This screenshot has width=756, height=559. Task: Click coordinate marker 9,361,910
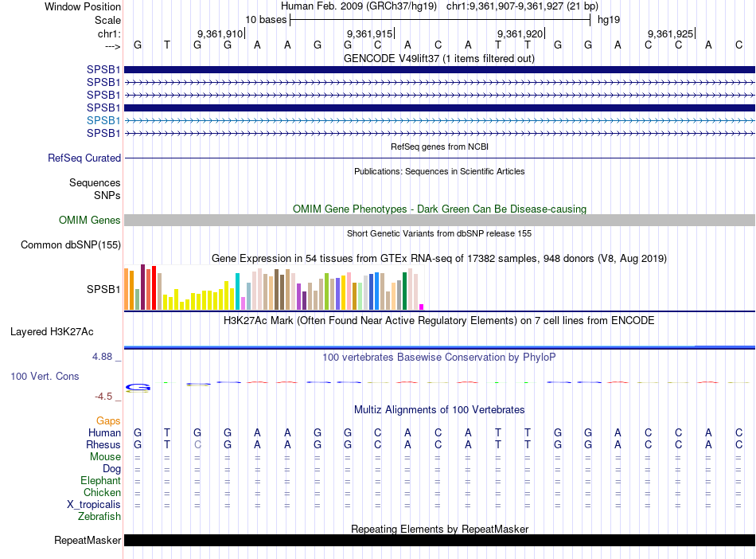coord(220,33)
